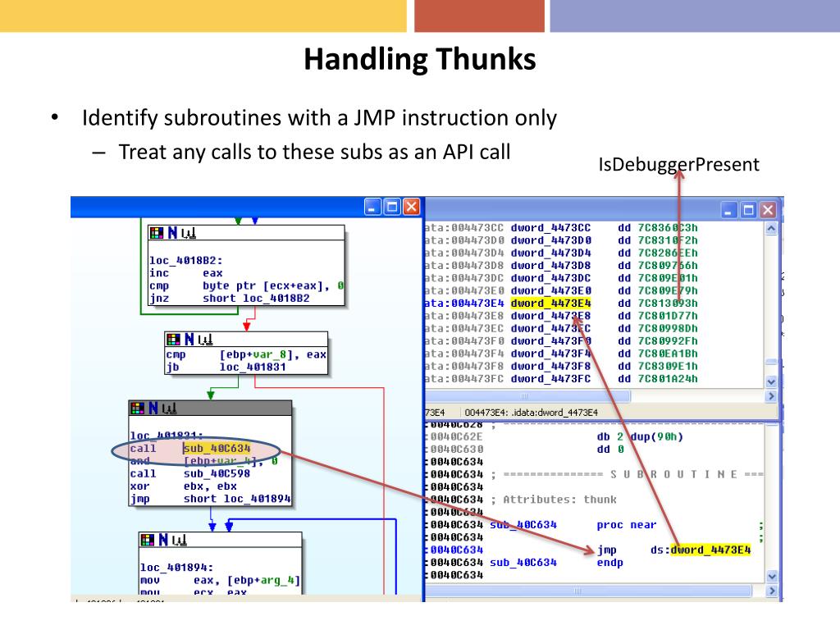Click the dword_4473CC entry in the listing
Image resolution: width=840 pixels, height=630 pixels.
550,228
